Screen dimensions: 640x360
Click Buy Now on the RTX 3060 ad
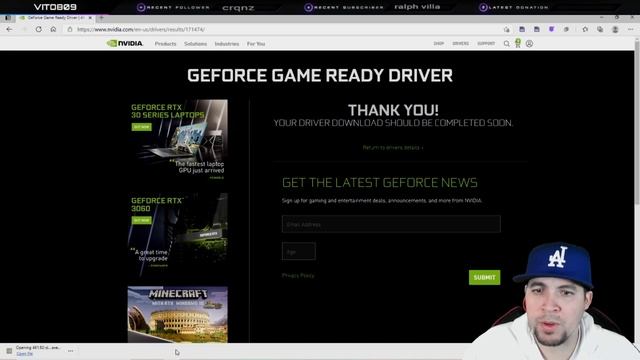pyautogui.click(x=142, y=220)
